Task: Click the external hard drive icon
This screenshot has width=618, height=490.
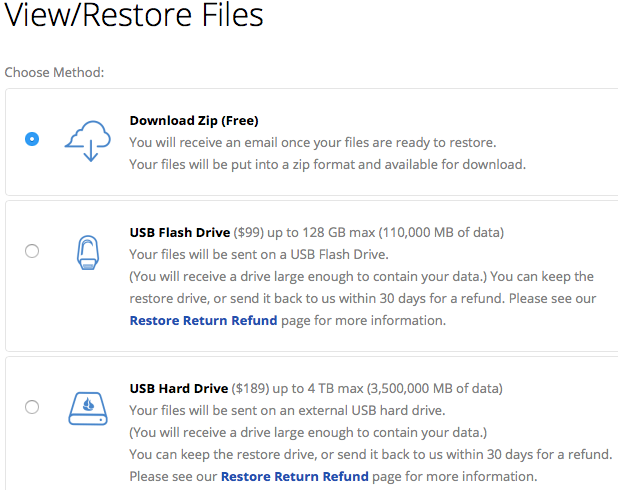Action: click(x=88, y=408)
